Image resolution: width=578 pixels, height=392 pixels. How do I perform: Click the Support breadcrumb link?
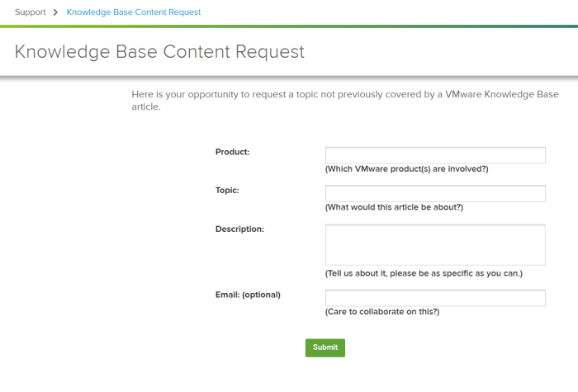pos(31,12)
